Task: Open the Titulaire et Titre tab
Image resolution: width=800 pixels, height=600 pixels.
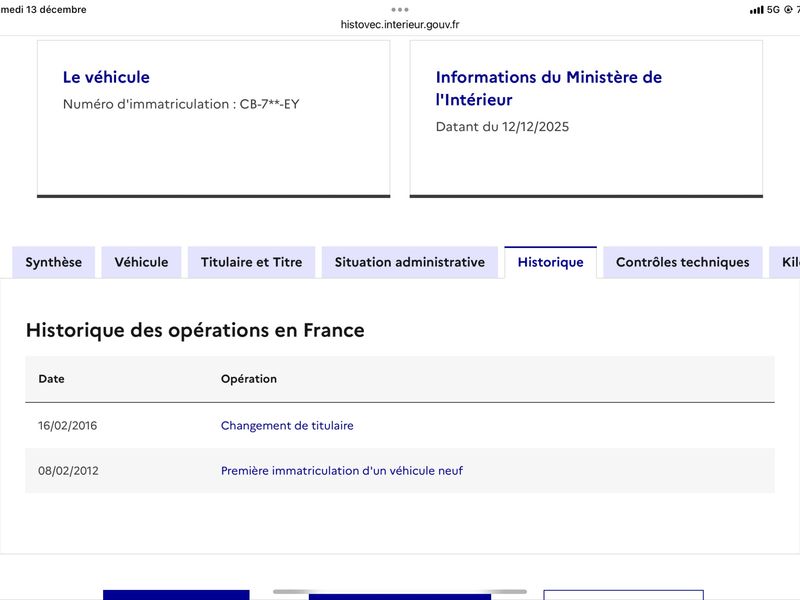Action: coord(252,262)
